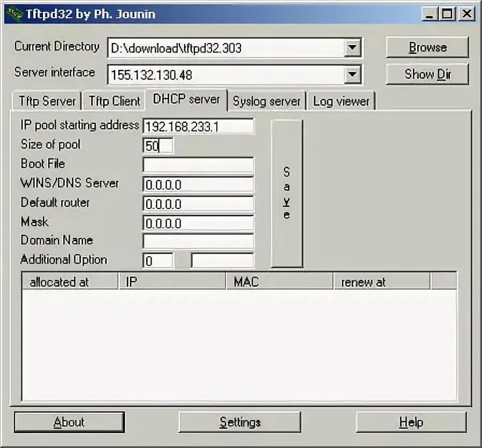482x448 pixels.
Task: Click the Tftpd32 title bar application icon
Action: click(x=14, y=13)
